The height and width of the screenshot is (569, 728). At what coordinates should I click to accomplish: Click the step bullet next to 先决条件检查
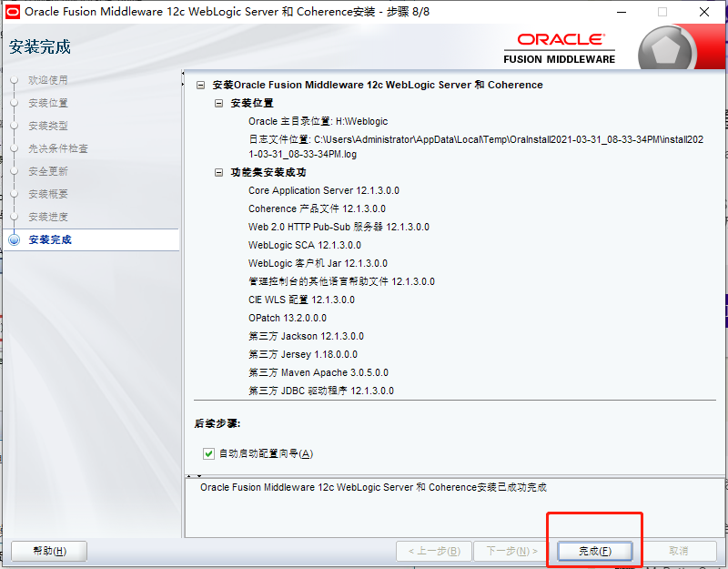pyautogui.click(x=15, y=148)
